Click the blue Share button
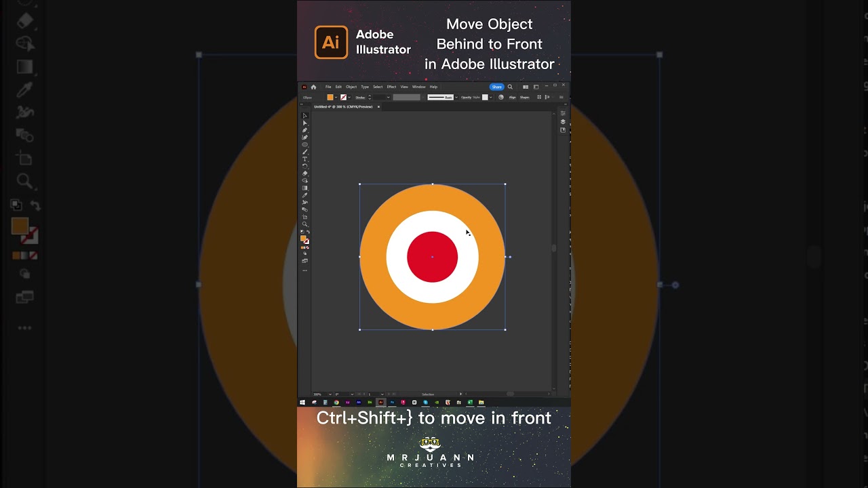 (x=497, y=87)
